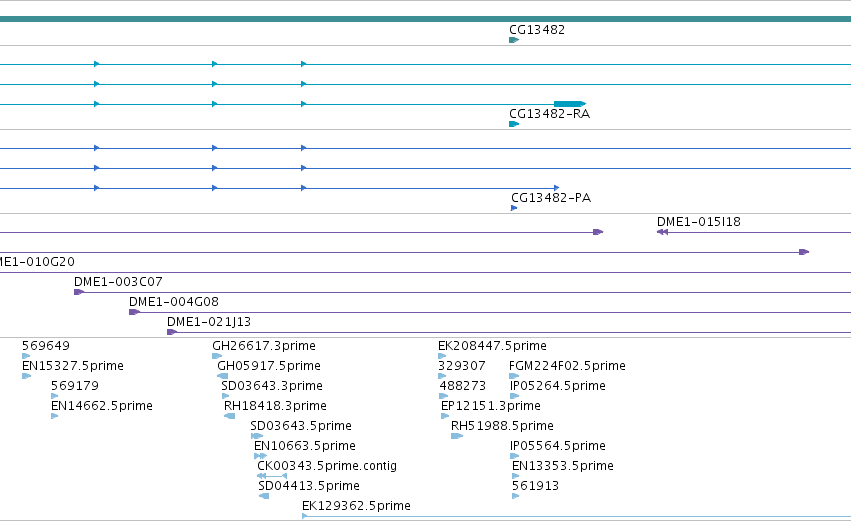The image size is (851, 521).
Task: Click the DME1-003C07 start arrow glyph
Action: [x=79, y=293]
